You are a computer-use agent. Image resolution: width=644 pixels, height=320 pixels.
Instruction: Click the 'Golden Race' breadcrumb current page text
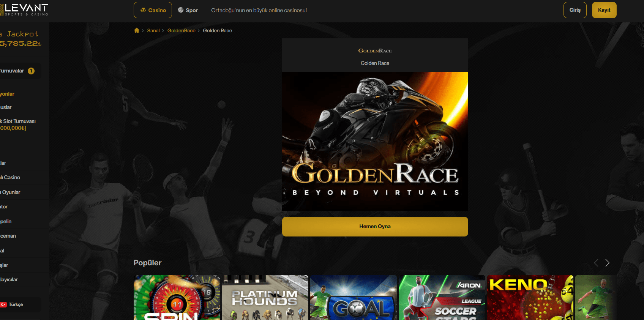[x=218, y=31]
